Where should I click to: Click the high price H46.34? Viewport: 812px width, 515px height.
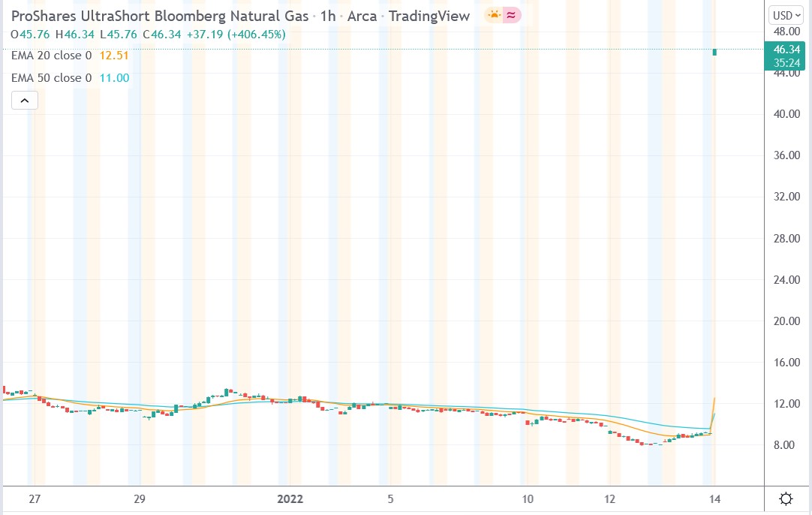click(x=75, y=35)
